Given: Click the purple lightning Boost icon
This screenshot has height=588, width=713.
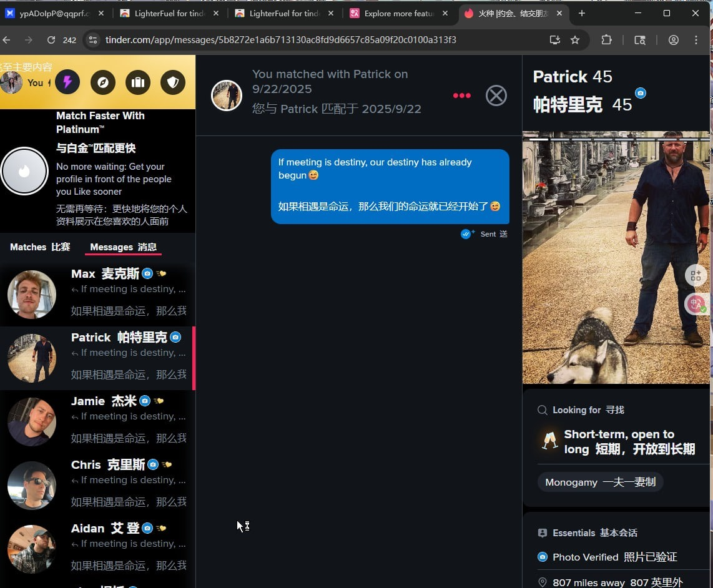Looking at the screenshot, I should (x=67, y=82).
